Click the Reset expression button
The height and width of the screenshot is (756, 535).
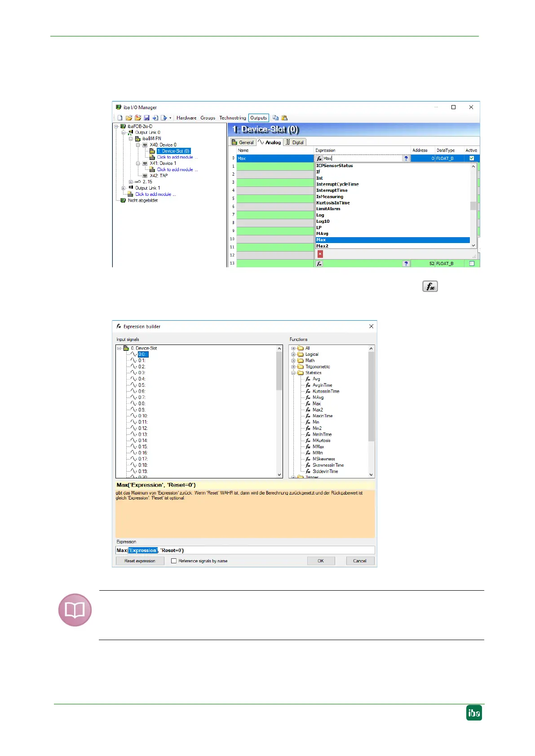140,561
